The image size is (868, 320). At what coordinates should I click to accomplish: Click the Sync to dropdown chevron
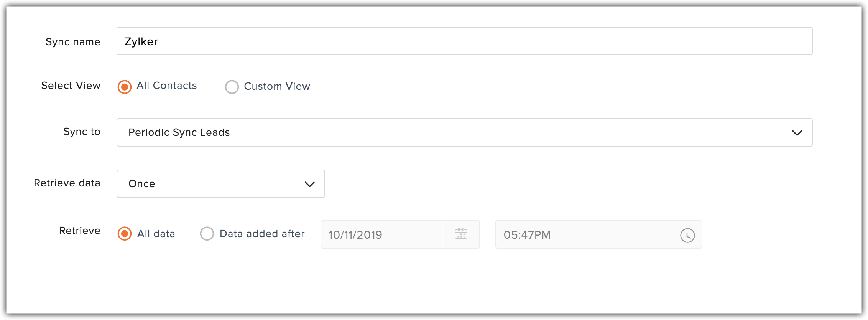pyautogui.click(x=797, y=133)
